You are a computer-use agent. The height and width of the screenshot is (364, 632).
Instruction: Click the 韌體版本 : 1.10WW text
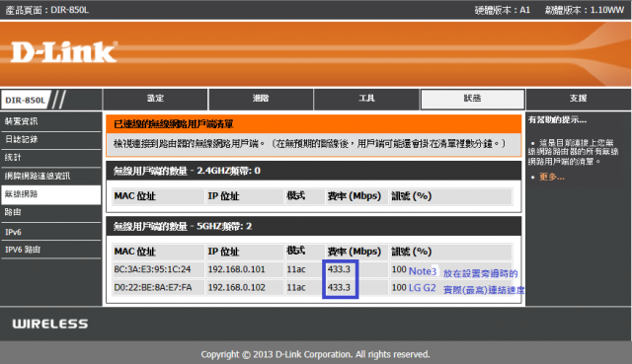click(x=585, y=10)
